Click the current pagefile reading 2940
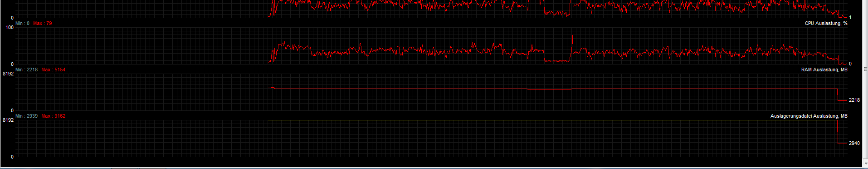This screenshot has width=868, height=169. tap(854, 143)
